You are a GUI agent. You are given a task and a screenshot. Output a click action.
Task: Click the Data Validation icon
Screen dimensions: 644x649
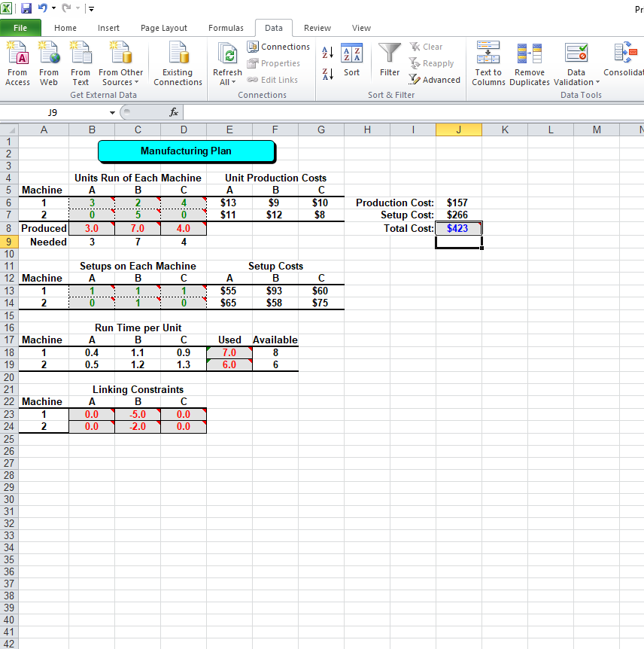[576, 53]
